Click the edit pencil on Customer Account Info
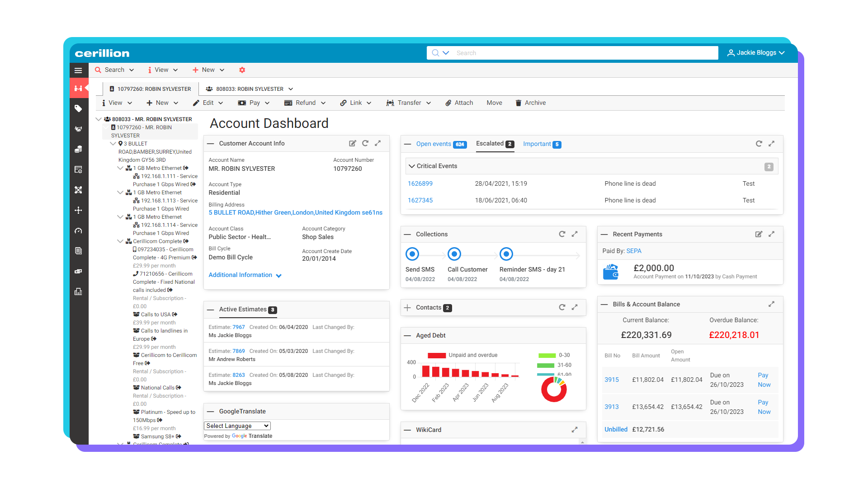The height and width of the screenshot is (488, 868). pyautogui.click(x=353, y=143)
